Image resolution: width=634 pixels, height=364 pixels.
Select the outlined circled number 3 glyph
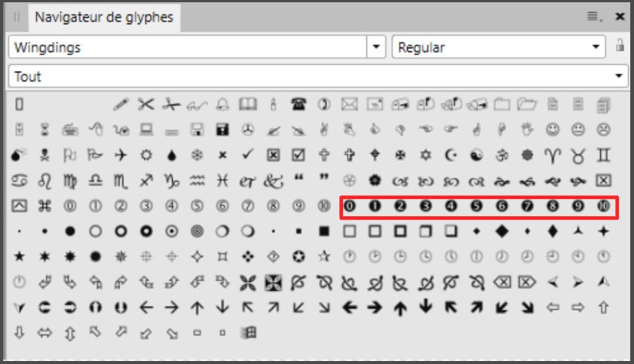click(146, 206)
